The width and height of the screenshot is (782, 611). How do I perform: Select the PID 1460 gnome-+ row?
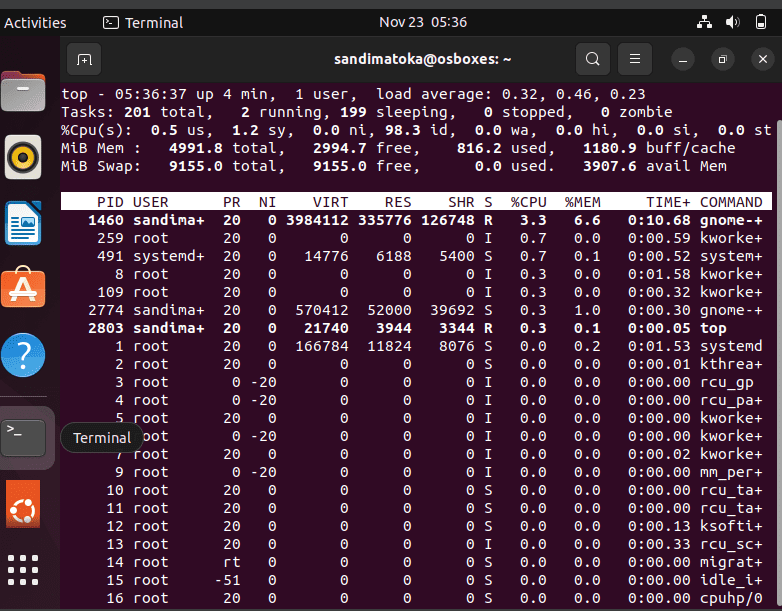(x=416, y=220)
